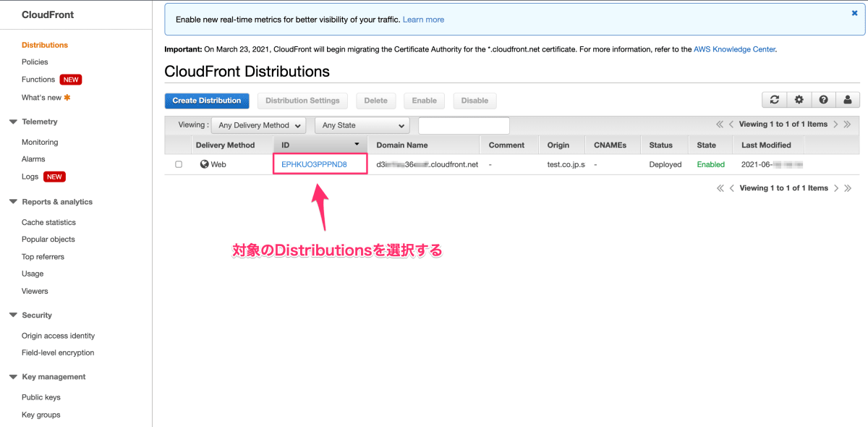
Task: Open Viewers report
Action: [35, 291]
